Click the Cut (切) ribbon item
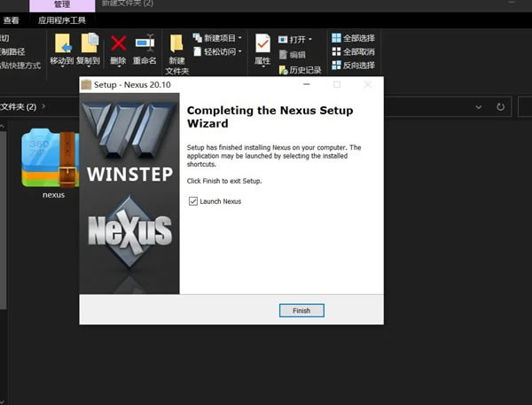 tap(4, 38)
